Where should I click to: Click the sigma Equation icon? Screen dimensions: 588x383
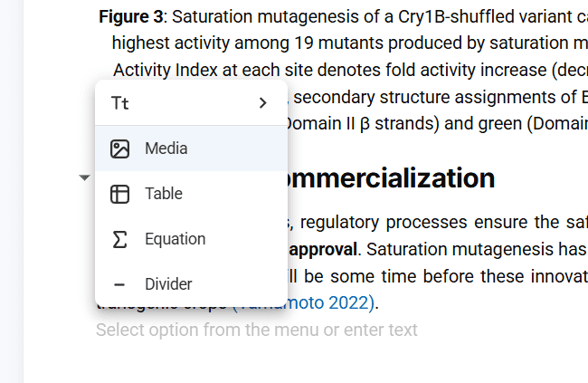click(x=119, y=239)
